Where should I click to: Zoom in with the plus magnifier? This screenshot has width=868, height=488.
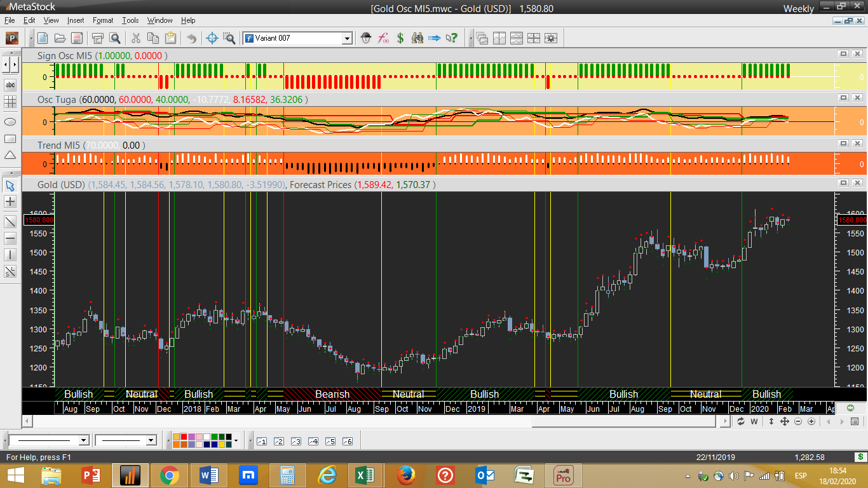[x=812, y=421]
